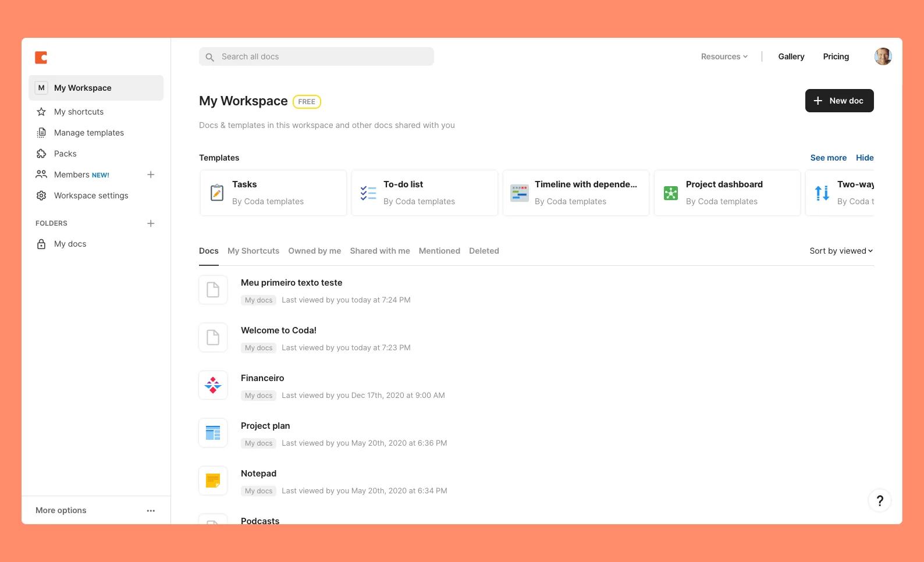Screen dimensions: 924x562
Task: Open More options ellipsis menu
Action: (x=151, y=511)
